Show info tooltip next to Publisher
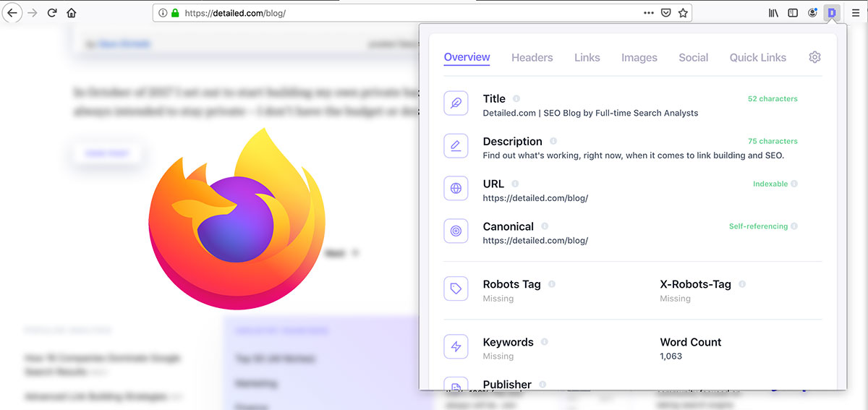868x410 pixels. tap(542, 385)
